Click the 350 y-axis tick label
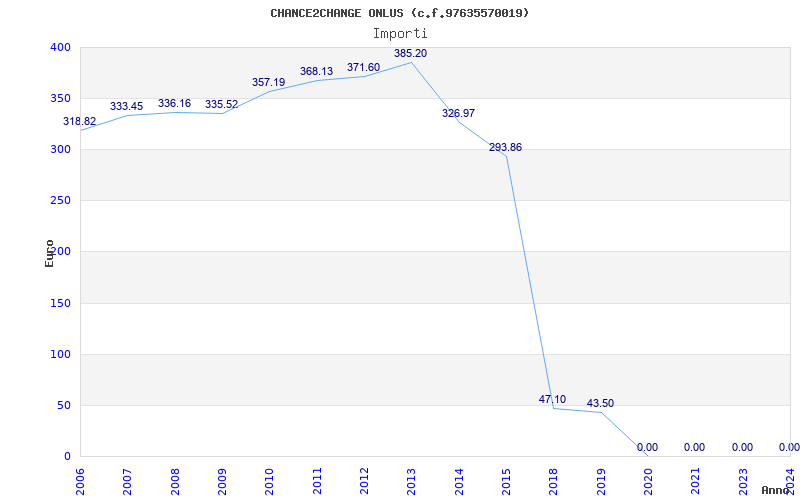 point(60,98)
